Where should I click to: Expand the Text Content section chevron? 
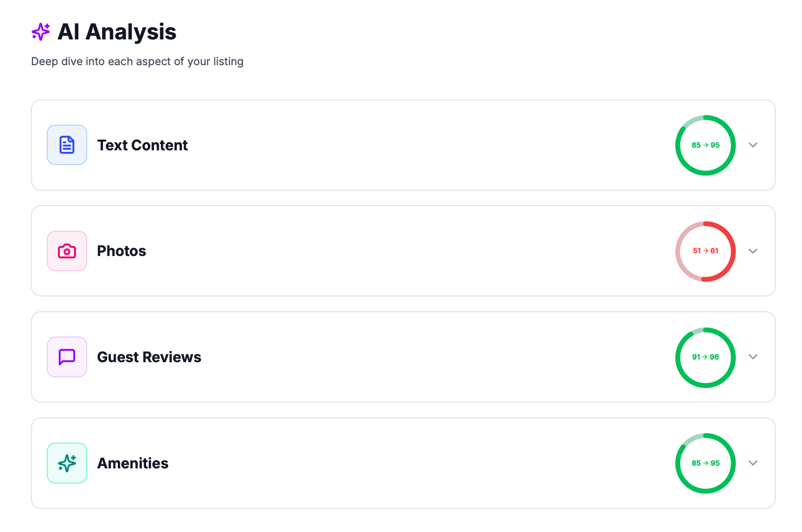point(753,145)
